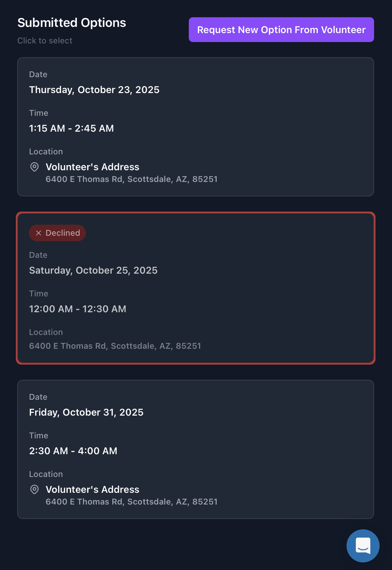This screenshot has height=570, width=392.
Task: Click the 1:15 AM - 2:45 AM time slot
Action: 71,128
